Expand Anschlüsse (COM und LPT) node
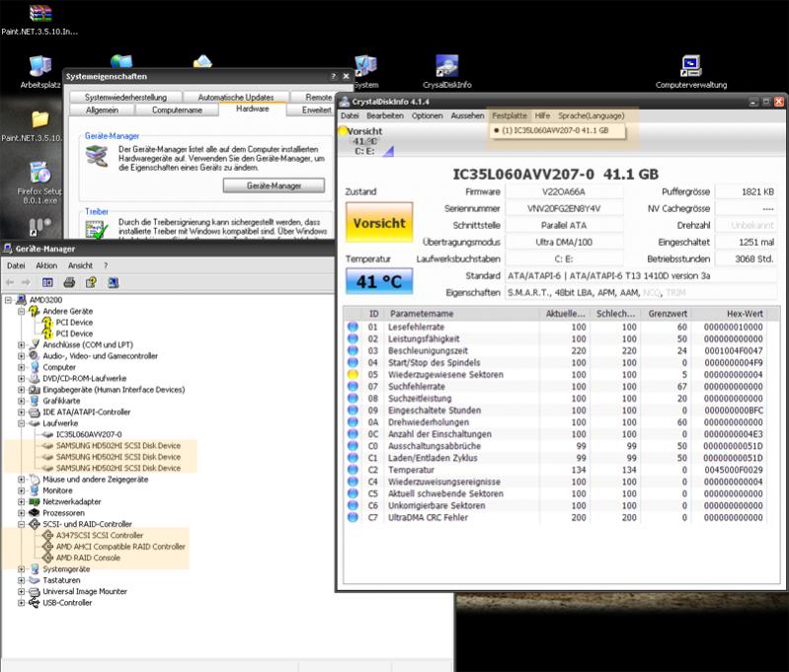This screenshot has height=672, width=789. 21,345
